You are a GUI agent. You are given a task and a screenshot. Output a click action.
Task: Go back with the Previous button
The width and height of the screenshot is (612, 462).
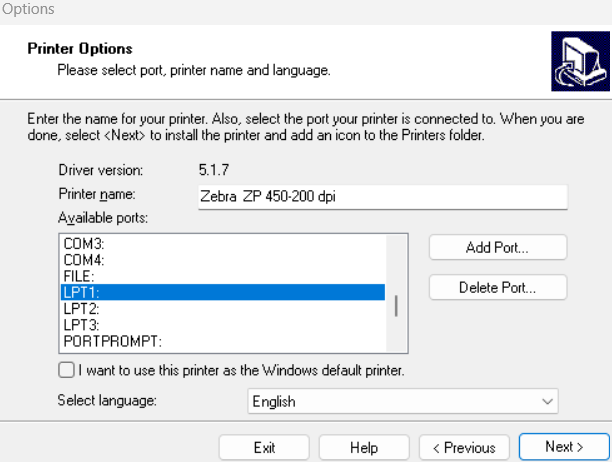464,447
